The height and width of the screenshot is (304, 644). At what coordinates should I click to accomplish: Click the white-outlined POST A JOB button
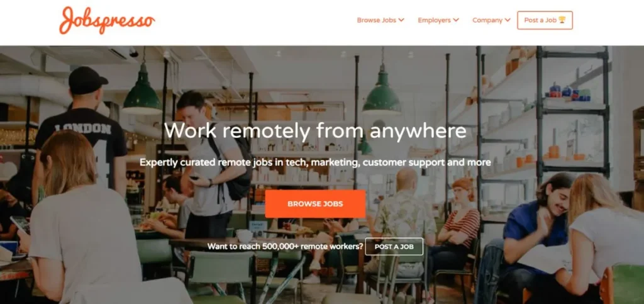(x=394, y=247)
